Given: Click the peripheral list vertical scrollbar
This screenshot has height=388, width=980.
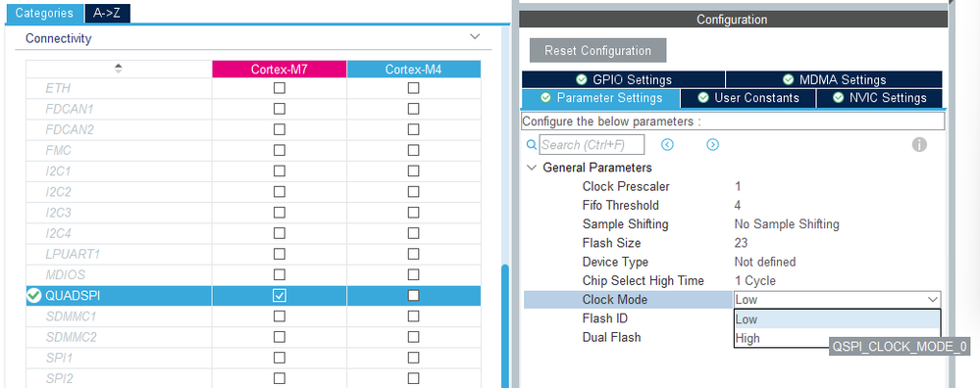Looking at the screenshot, I should click(505, 324).
